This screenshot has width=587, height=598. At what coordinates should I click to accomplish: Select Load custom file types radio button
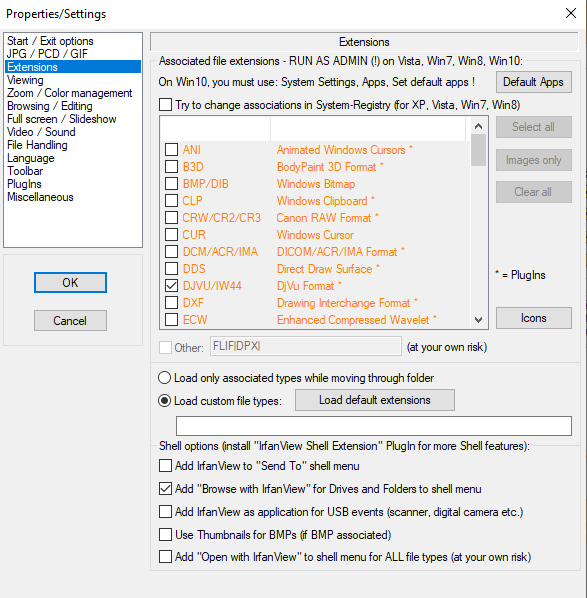[164, 400]
